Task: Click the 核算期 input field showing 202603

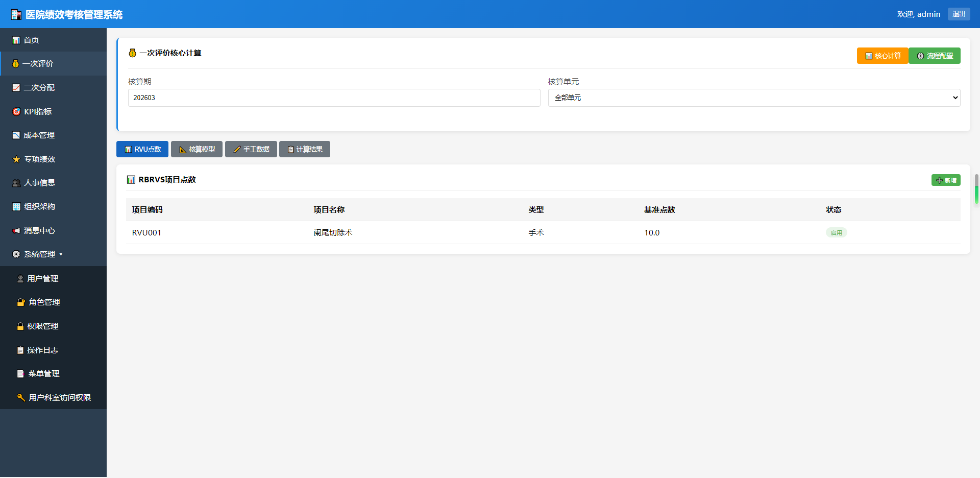Action: tap(334, 98)
